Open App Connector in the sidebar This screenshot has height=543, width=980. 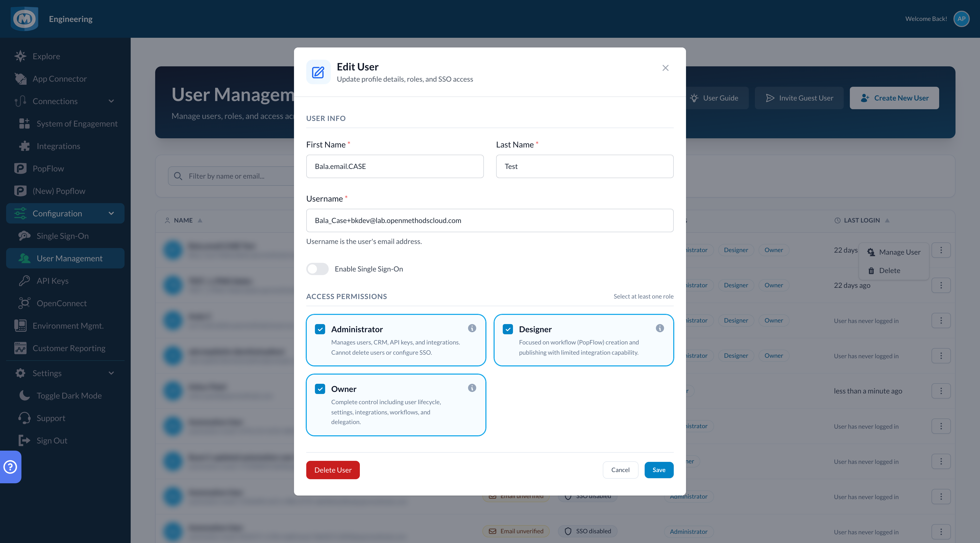tap(65, 79)
